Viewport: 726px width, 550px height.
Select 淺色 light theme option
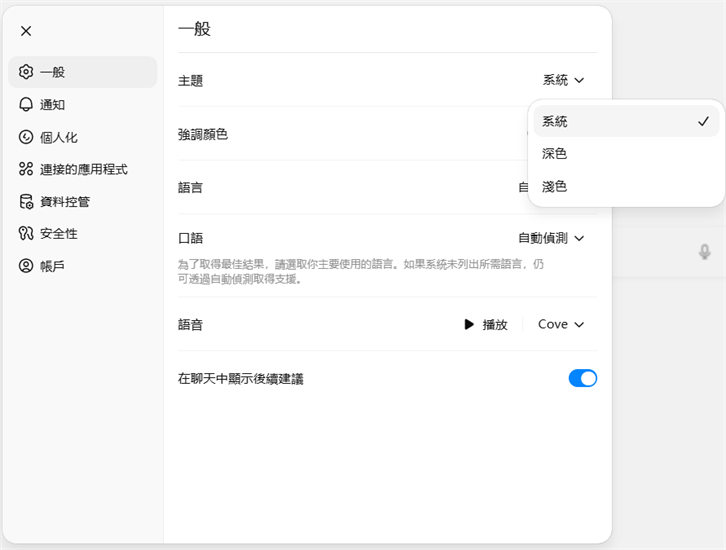pyautogui.click(x=626, y=187)
